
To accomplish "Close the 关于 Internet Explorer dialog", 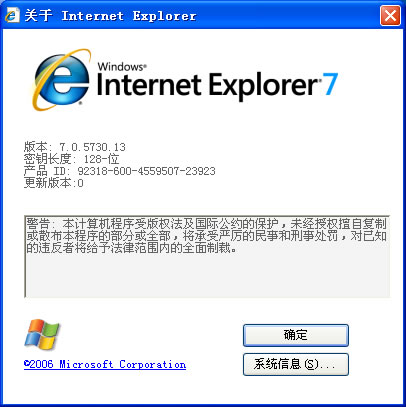I will (x=390, y=15).
